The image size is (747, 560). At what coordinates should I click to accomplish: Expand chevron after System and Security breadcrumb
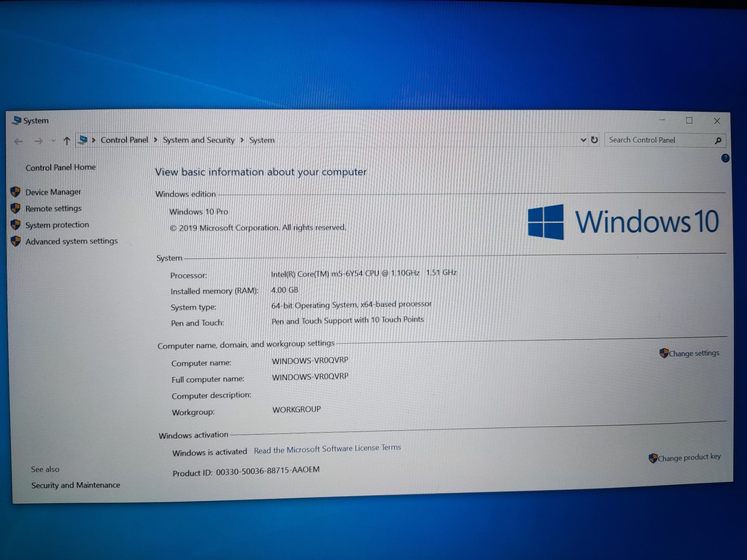(x=242, y=140)
